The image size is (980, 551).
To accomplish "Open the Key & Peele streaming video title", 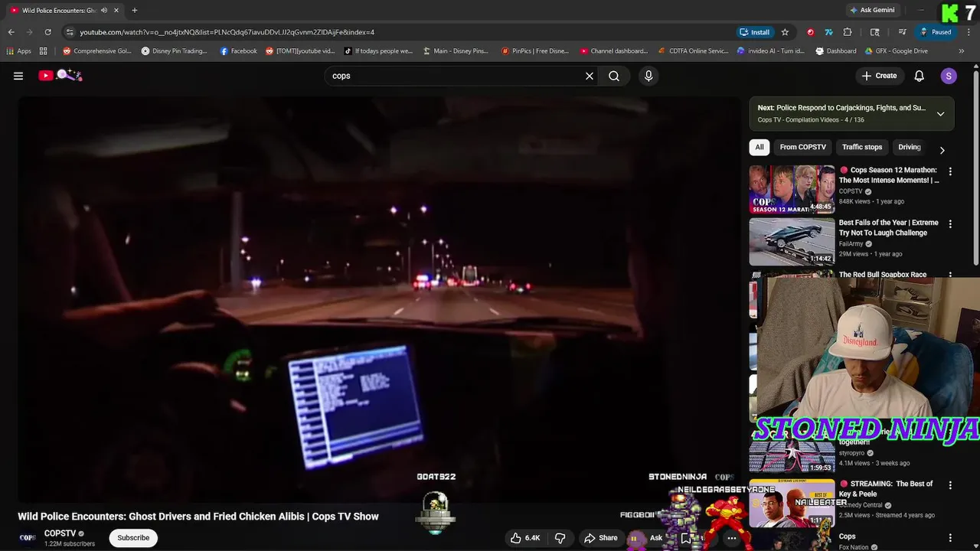I will coord(887,489).
